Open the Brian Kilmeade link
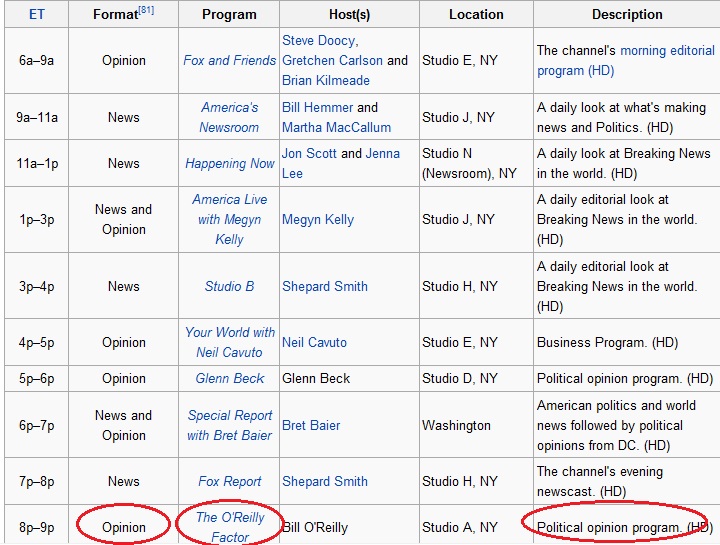 tap(326, 80)
